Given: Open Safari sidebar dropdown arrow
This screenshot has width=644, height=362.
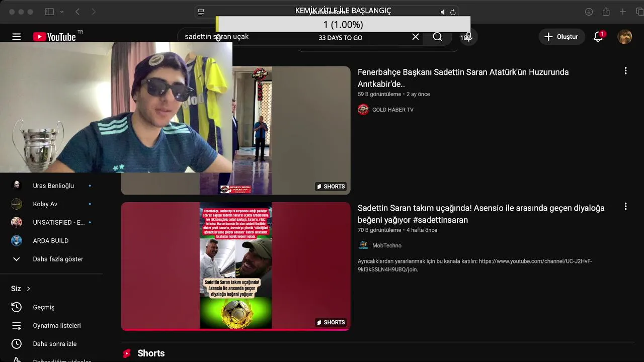Looking at the screenshot, I should coord(62,12).
